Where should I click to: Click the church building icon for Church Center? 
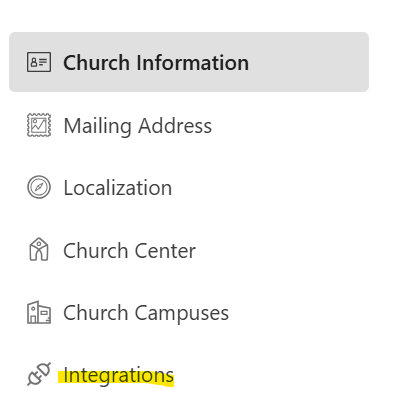[x=39, y=249]
